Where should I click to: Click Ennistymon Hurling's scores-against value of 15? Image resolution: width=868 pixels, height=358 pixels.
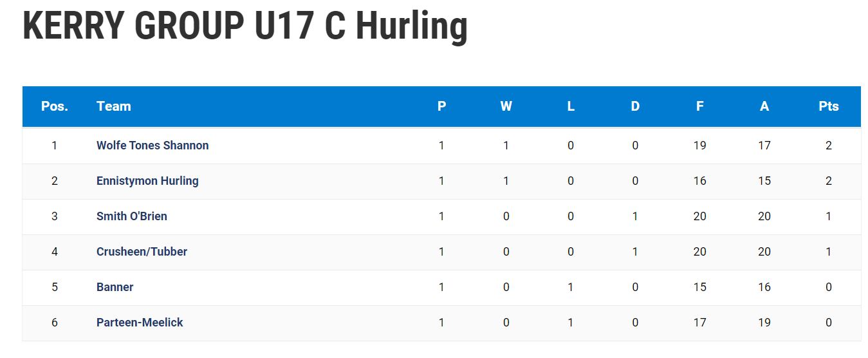[x=764, y=181]
